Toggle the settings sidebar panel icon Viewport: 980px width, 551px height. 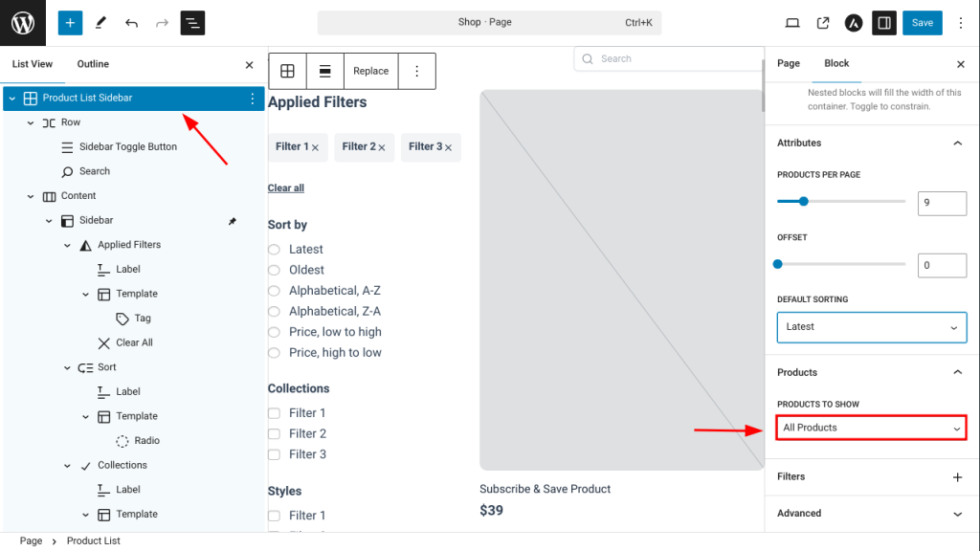(884, 23)
